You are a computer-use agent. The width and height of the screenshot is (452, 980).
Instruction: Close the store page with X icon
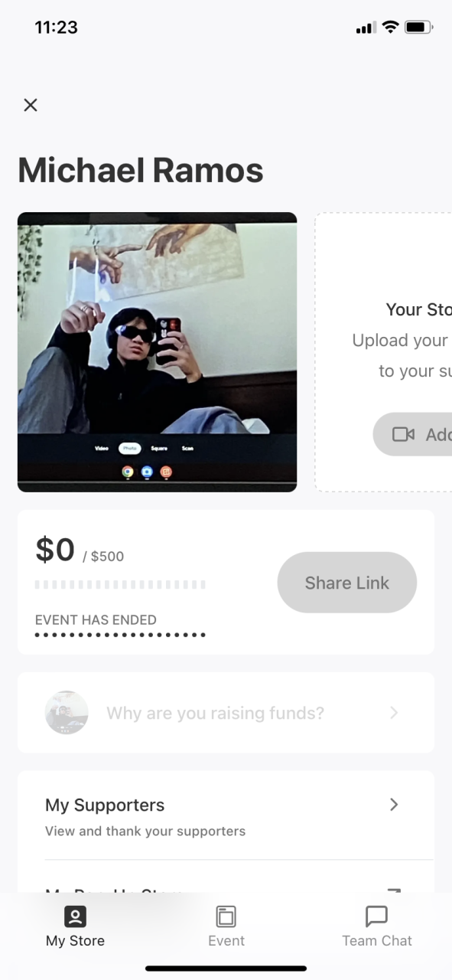pos(31,105)
